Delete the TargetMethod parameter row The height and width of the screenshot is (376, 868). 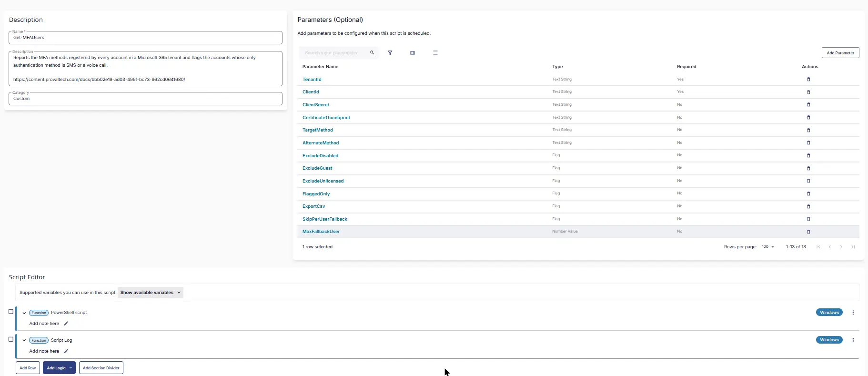[808, 130]
